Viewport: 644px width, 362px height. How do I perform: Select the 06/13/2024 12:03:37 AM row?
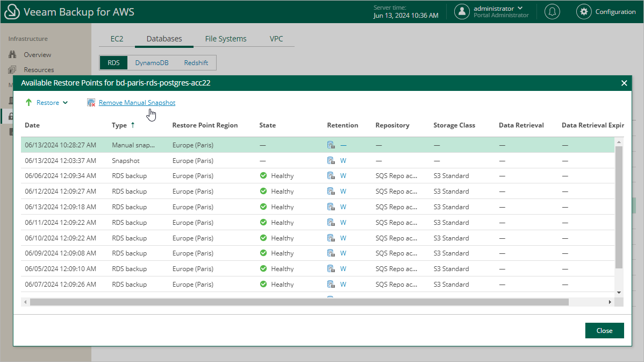[x=318, y=161]
